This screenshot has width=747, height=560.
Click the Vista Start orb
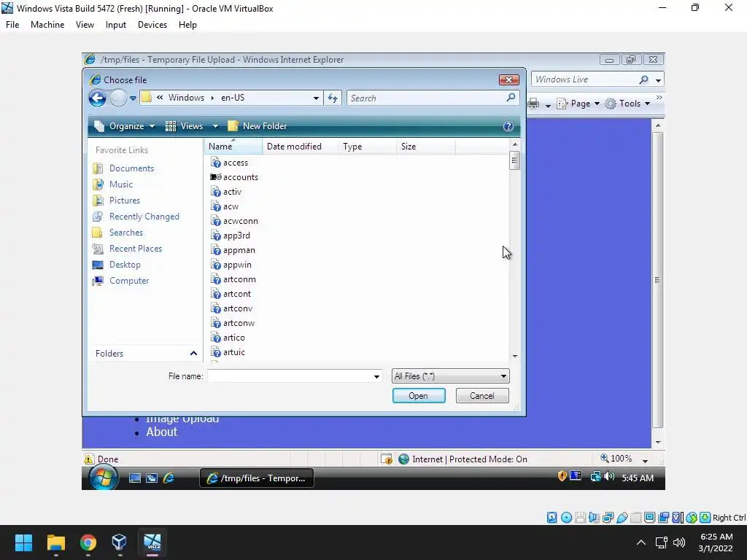point(104,477)
